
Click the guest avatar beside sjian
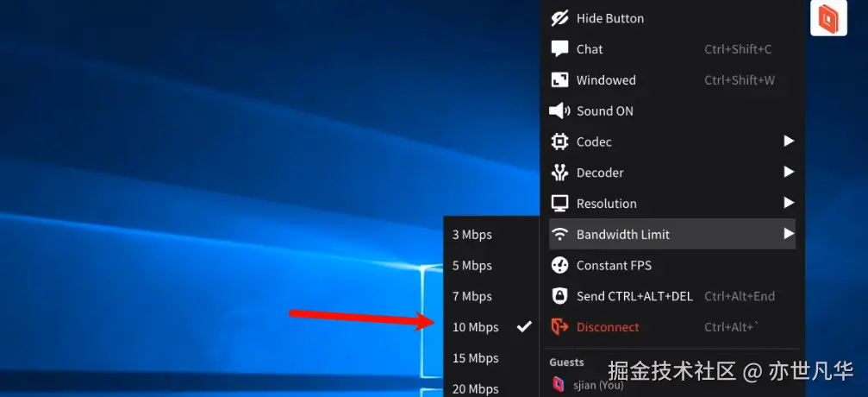click(559, 384)
